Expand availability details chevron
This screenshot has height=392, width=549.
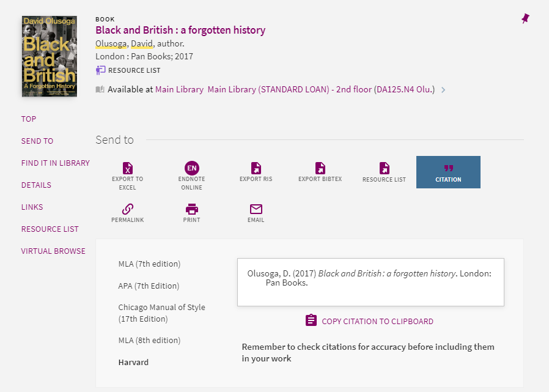click(443, 90)
